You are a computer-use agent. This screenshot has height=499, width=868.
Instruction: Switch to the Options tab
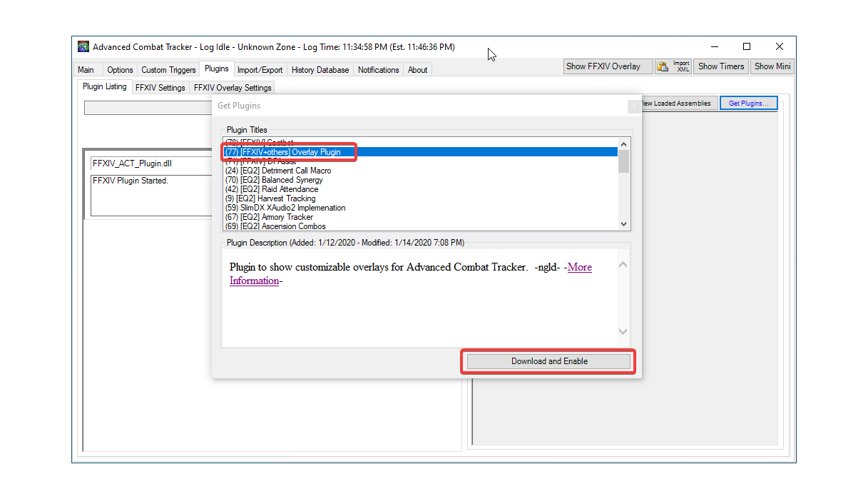(120, 70)
